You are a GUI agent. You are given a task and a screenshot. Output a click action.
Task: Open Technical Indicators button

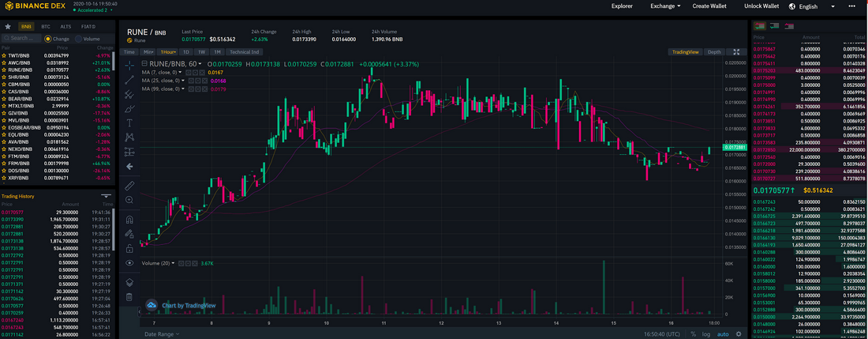pos(244,52)
